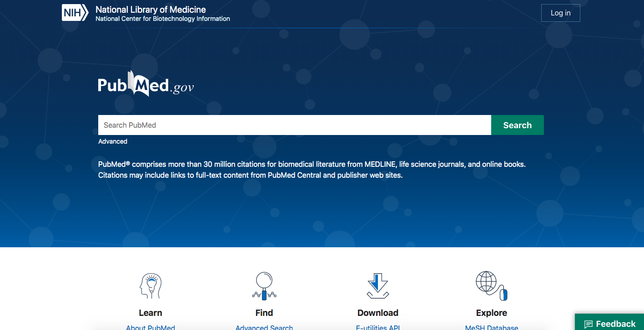Viewport: 644px width, 330px height.
Task: Click the Learn head-with-lightbulb icon
Action: (x=151, y=286)
